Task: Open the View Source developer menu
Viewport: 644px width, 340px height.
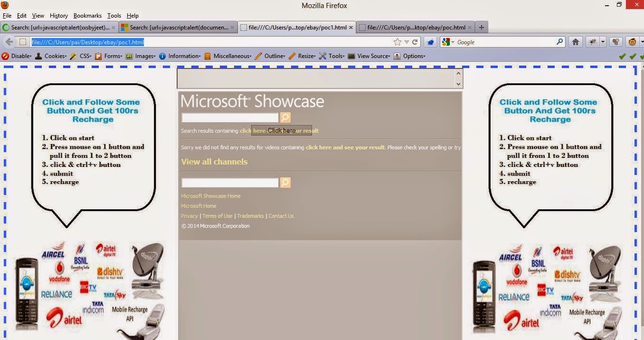Action: [369, 56]
